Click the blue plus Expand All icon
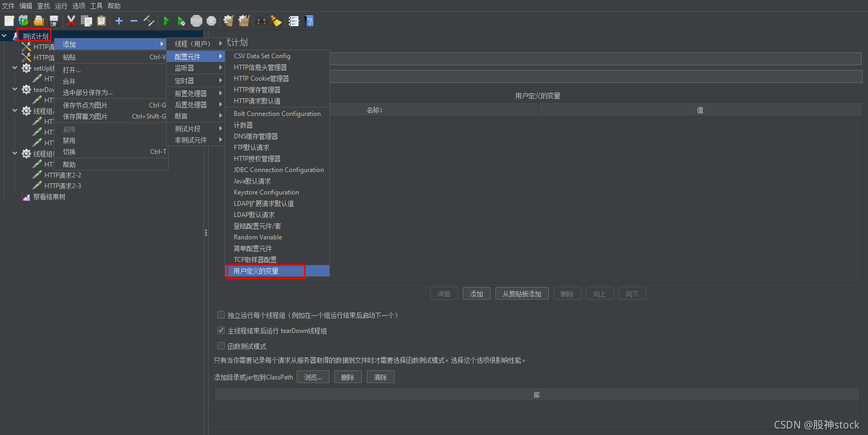This screenshot has height=435, width=868. [x=119, y=21]
